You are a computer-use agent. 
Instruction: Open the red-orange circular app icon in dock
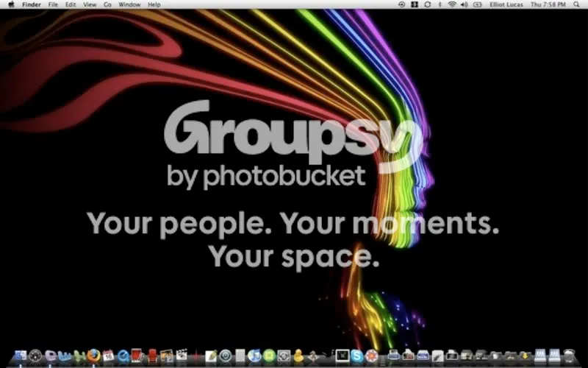click(372, 355)
